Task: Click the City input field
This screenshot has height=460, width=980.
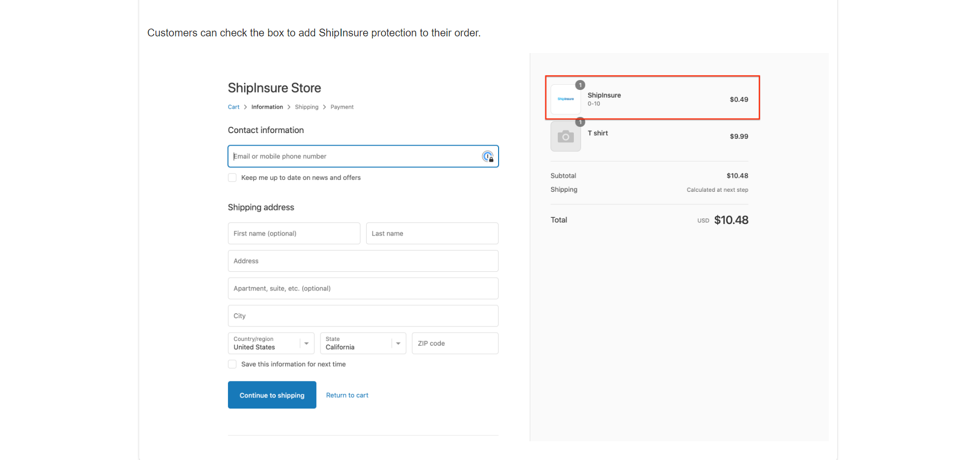Action: 363,316
